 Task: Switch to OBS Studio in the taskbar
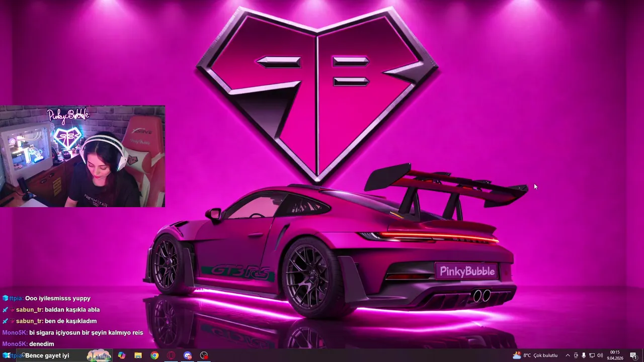point(204,355)
